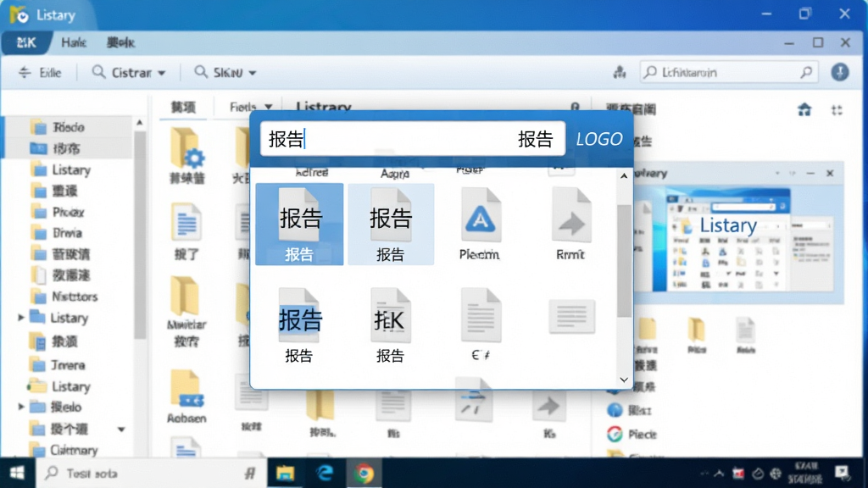The image size is (868, 488).
Task: Select the Picoxy folder in the sidebar
Action: coord(58,212)
